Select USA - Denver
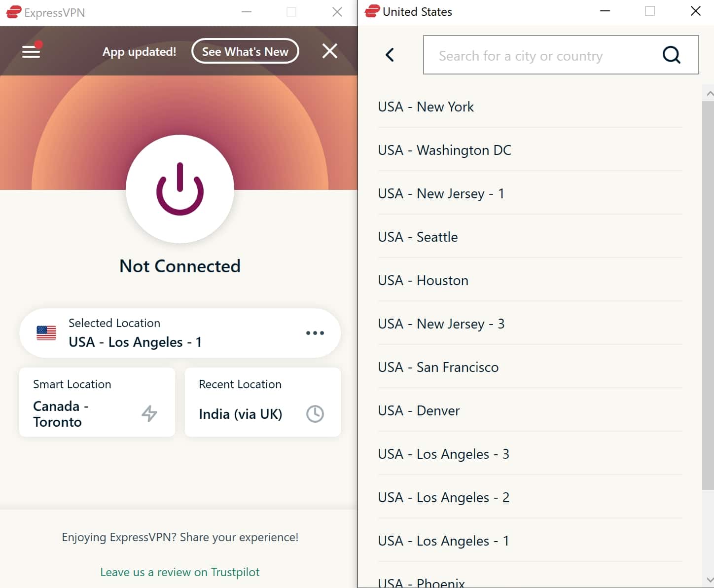 coord(530,410)
